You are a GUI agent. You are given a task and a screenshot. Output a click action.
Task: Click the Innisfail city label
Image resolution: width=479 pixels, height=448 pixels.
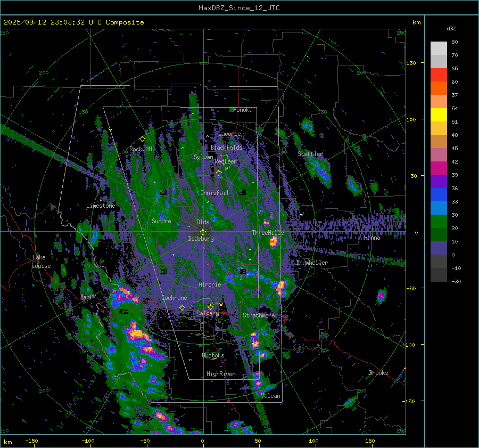pyautogui.click(x=215, y=193)
